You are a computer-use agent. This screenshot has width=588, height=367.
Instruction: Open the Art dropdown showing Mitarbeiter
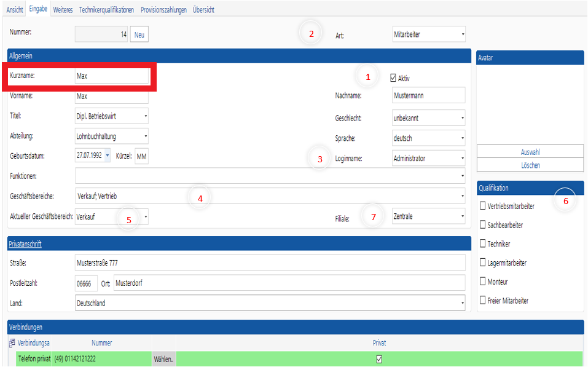coord(462,34)
